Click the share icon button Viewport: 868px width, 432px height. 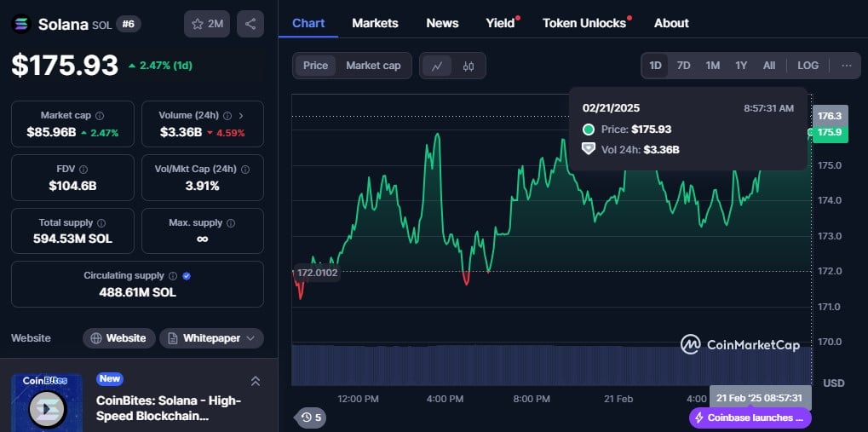pyautogui.click(x=250, y=24)
